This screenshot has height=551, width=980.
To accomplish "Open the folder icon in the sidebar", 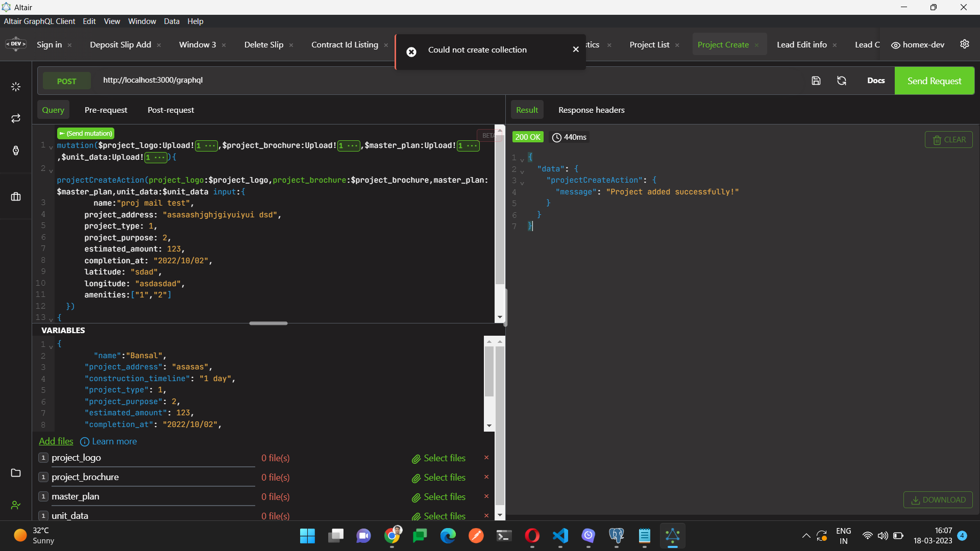I will [15, 473].
